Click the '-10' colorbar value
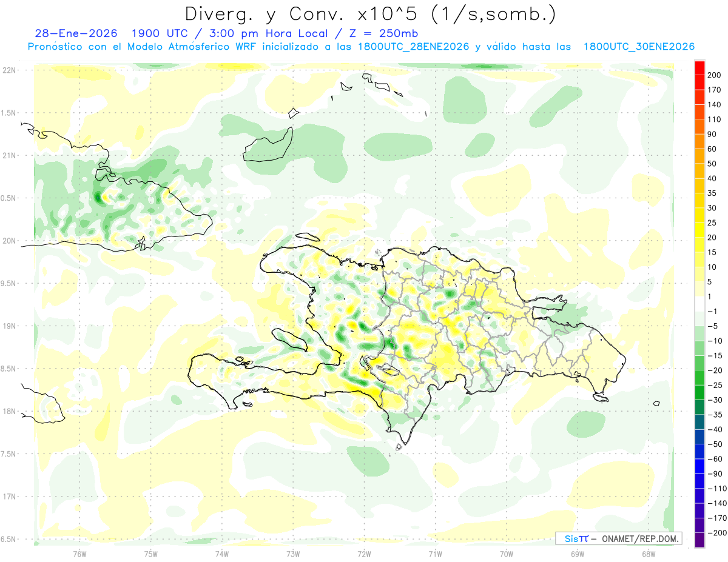Image resolution: width=728 pixels, height=562 pixels. click(x=715, y=341)
